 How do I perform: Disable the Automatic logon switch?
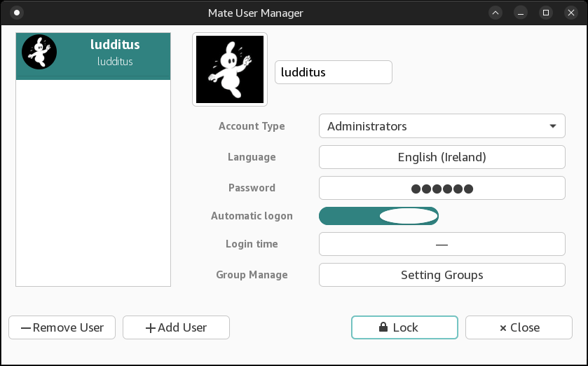pos(378,216)
